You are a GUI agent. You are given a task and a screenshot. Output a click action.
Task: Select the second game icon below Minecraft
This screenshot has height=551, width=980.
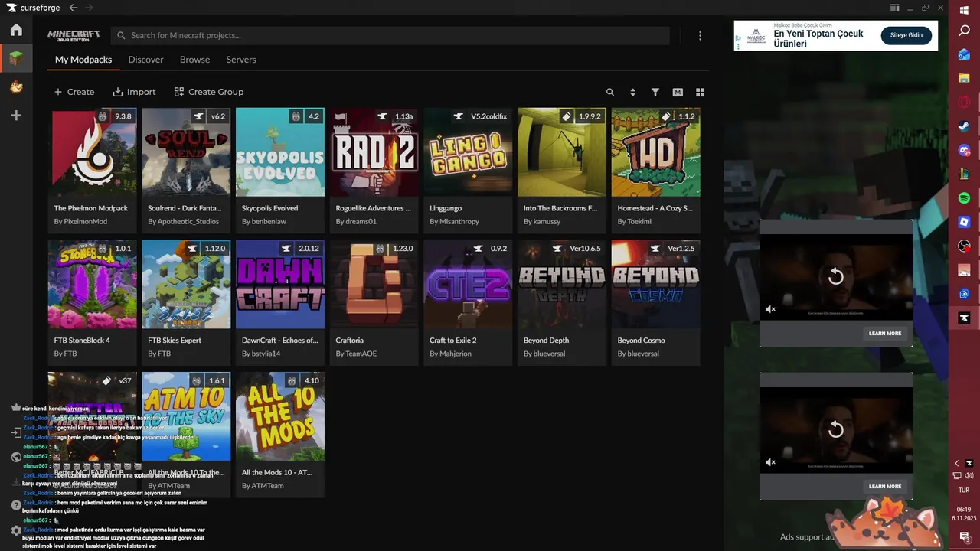click(16, 87)
